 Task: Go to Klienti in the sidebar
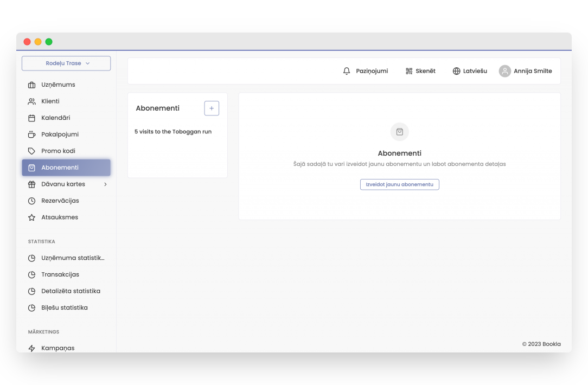[x=50, y=101]
